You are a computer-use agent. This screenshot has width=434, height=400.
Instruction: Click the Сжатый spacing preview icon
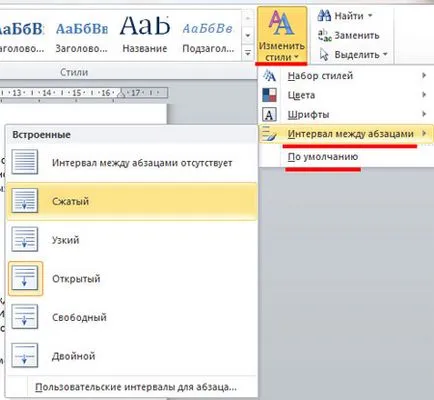click(25, 201)
